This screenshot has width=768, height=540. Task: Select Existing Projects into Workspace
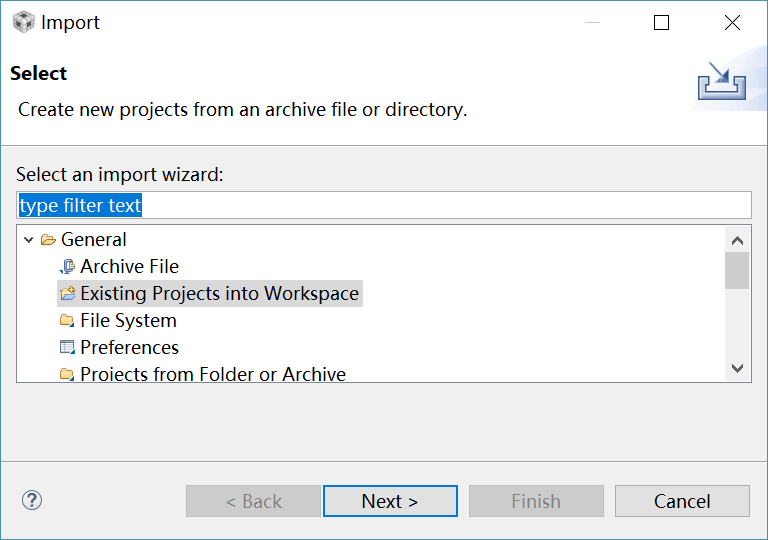(219, 294)
